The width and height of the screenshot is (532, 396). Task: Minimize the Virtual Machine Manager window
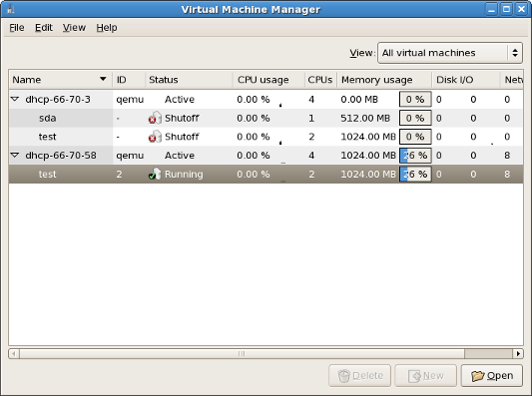pyautogui.click(x=491, y=9)
